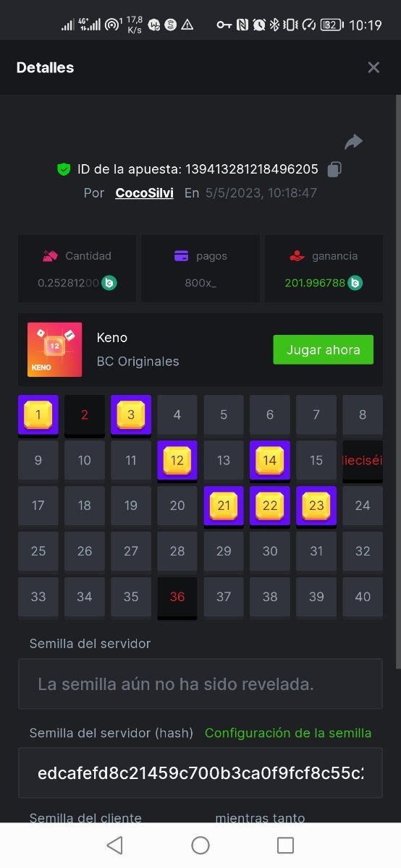Copy the bet ID with copy icon
The image size is (401, 868).
(334, 169)
